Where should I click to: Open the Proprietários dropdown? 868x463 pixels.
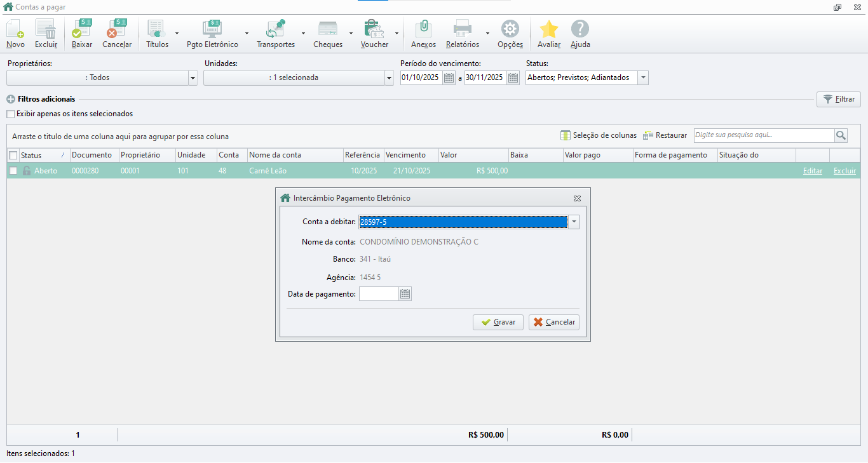193,77
